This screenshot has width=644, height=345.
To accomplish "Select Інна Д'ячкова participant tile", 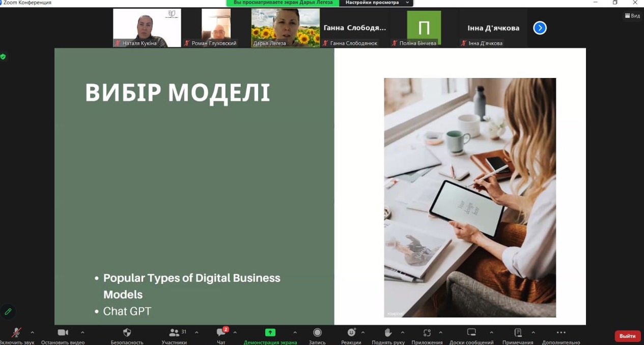I will tap(493, 28).
